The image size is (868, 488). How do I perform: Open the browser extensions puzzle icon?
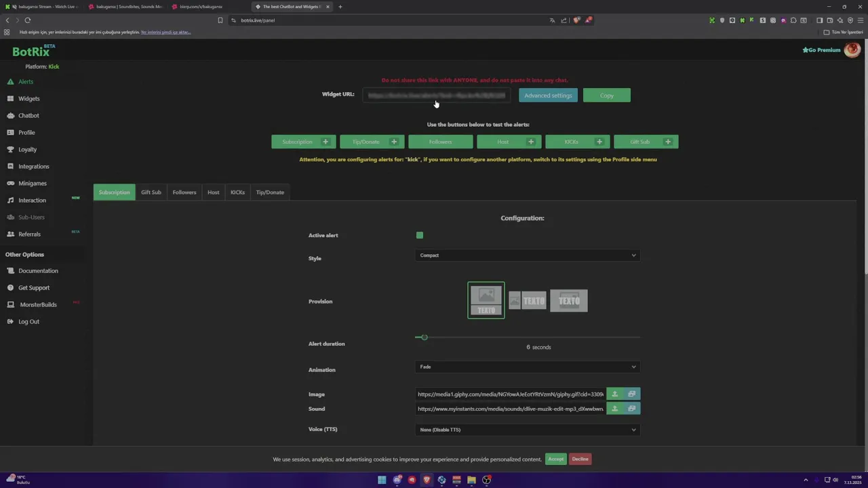pos(793,20)
